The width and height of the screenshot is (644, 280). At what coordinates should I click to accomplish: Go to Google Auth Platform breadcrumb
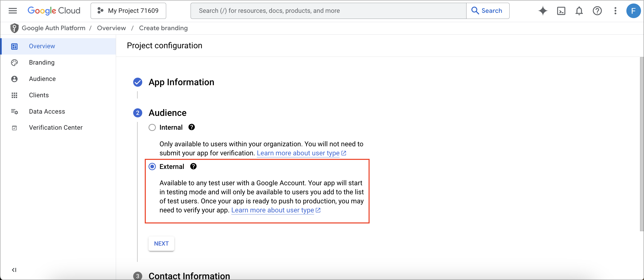(x=54, y=28)
